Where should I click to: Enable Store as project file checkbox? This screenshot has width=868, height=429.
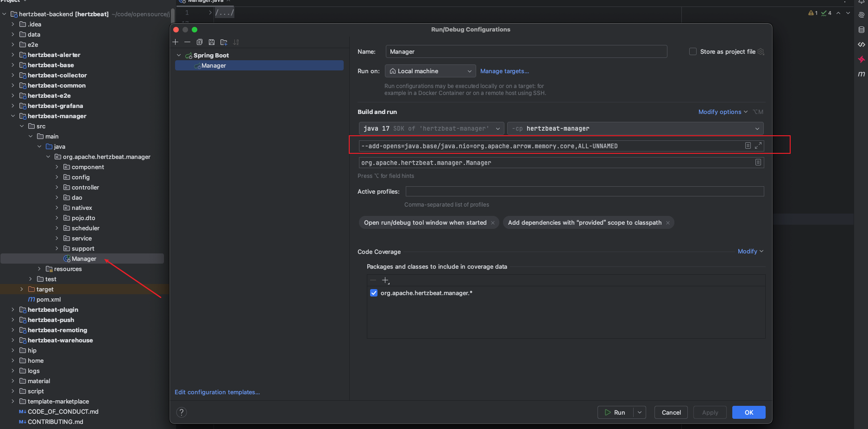(693, 52)
